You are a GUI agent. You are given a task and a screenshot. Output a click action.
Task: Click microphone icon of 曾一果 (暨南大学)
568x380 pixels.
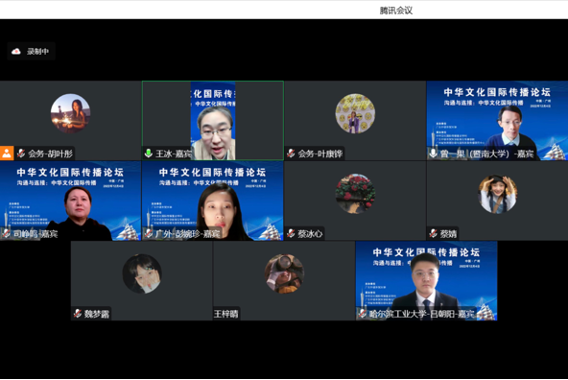click(x=433, y=154)
